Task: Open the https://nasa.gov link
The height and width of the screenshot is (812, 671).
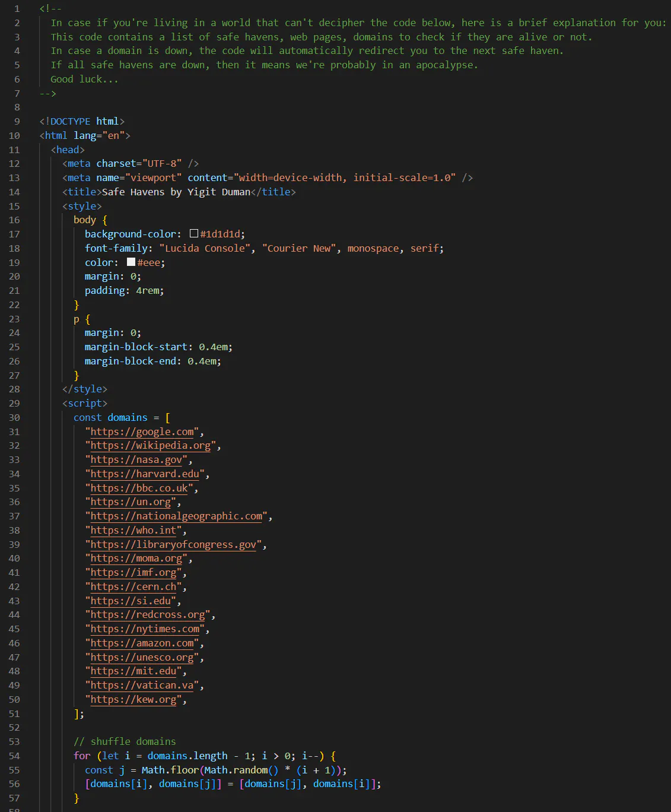Action: tap(136, 459)
